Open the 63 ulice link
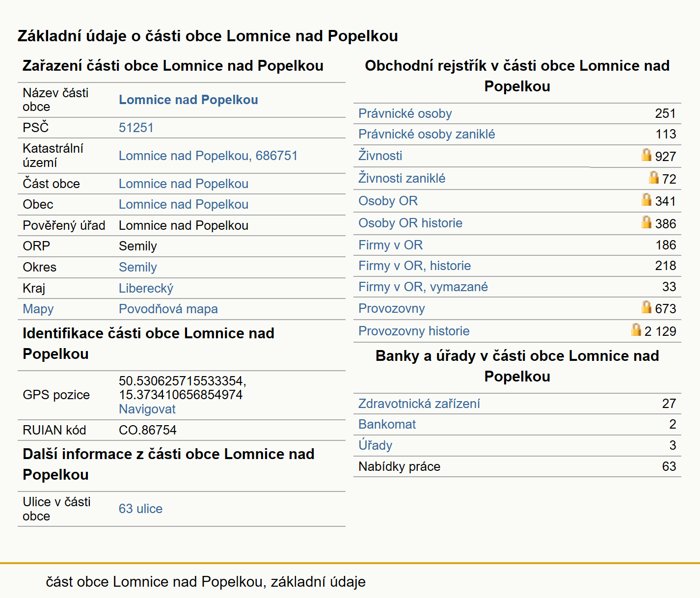The image size is (700, 598). 140,509
